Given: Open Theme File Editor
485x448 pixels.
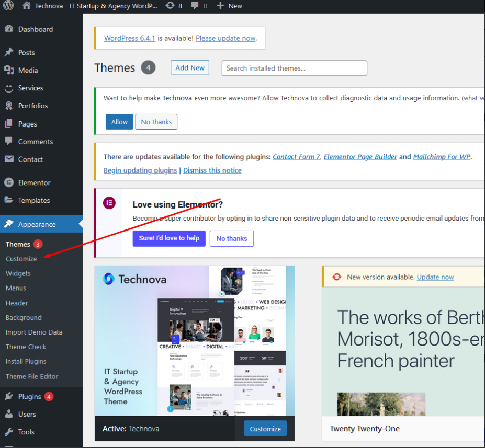Looking at the screenshot, I should [32, 376].
